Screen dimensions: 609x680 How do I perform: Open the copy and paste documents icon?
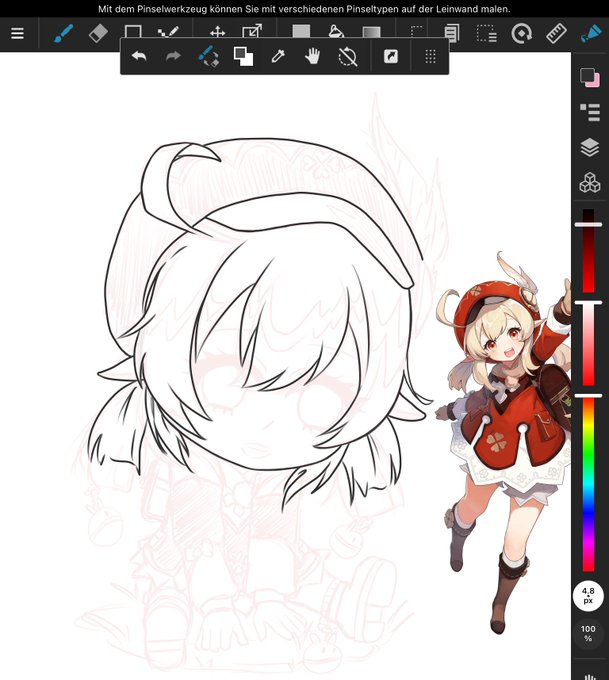coord(452,33)
